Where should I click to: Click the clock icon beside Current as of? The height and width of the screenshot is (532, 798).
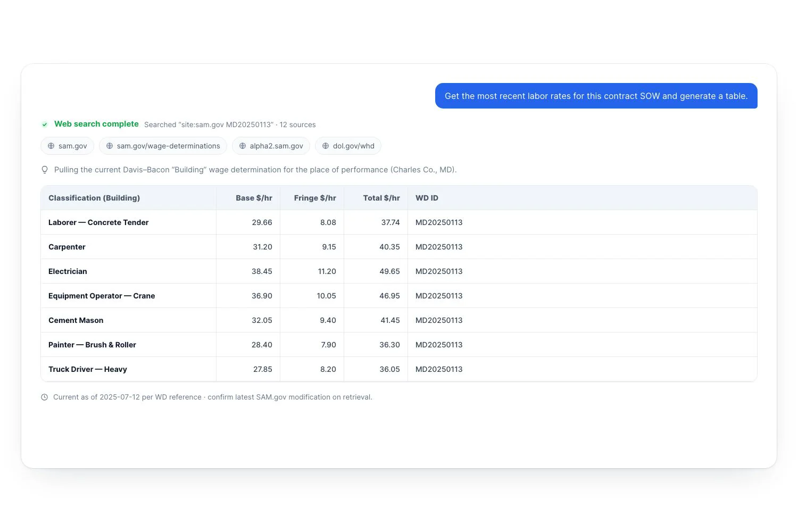pyautogui.click(x=45, y=397)
